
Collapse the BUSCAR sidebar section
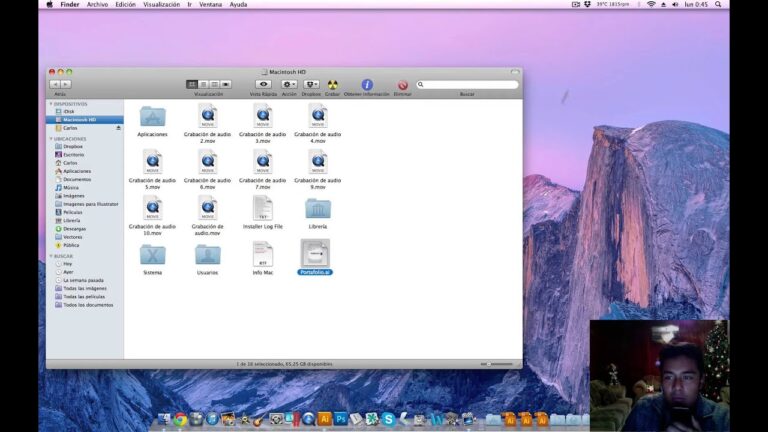tap(51, 256)
